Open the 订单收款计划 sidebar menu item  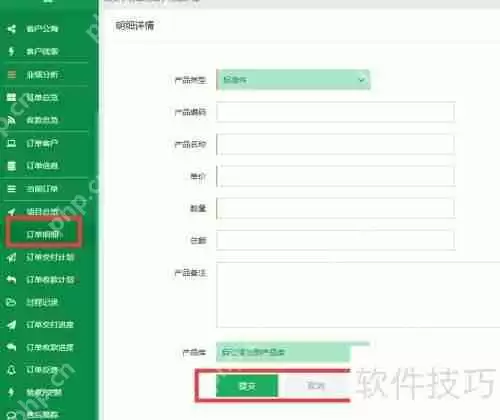(50, 280)
